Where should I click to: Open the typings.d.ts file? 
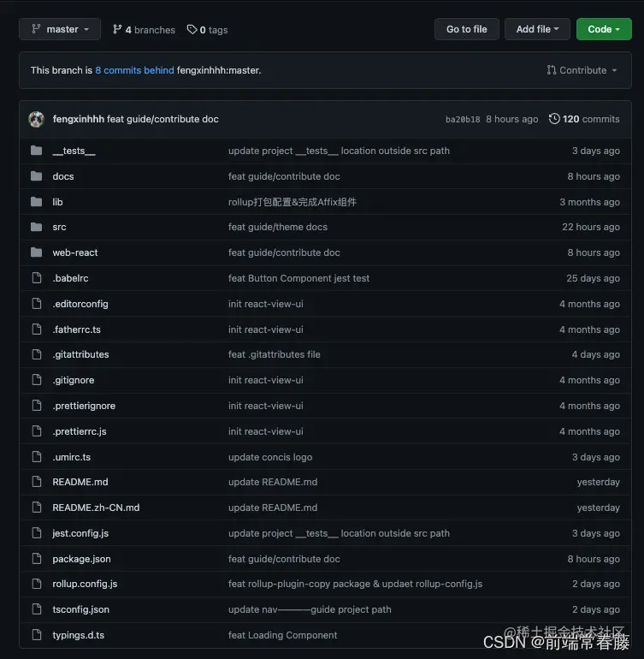[x=78, y=635]
